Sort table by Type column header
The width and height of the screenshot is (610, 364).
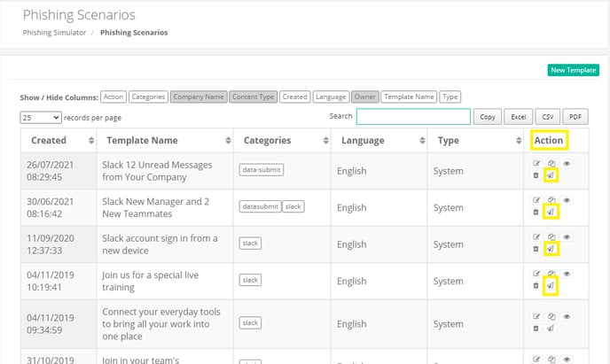[x=475, y=140]
